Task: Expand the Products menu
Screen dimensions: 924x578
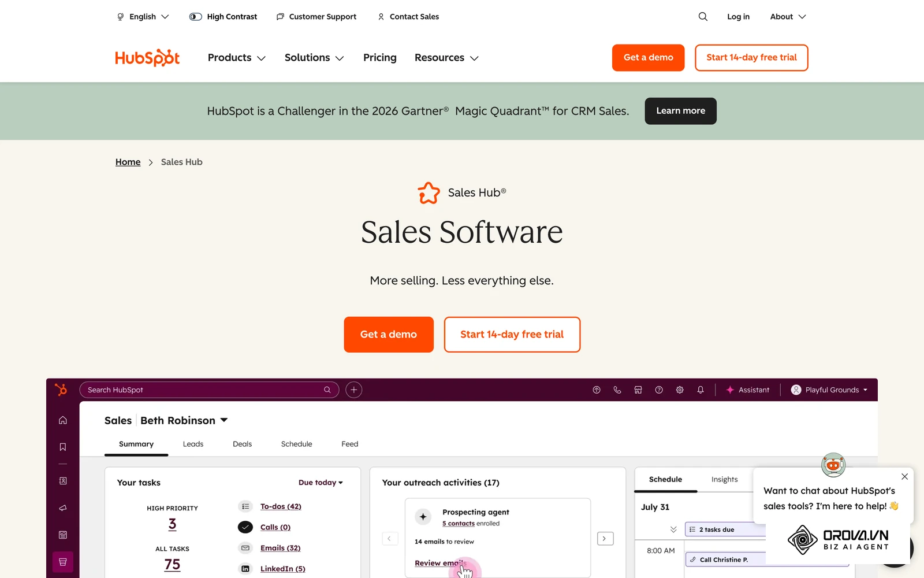Action: click(237, 58)
